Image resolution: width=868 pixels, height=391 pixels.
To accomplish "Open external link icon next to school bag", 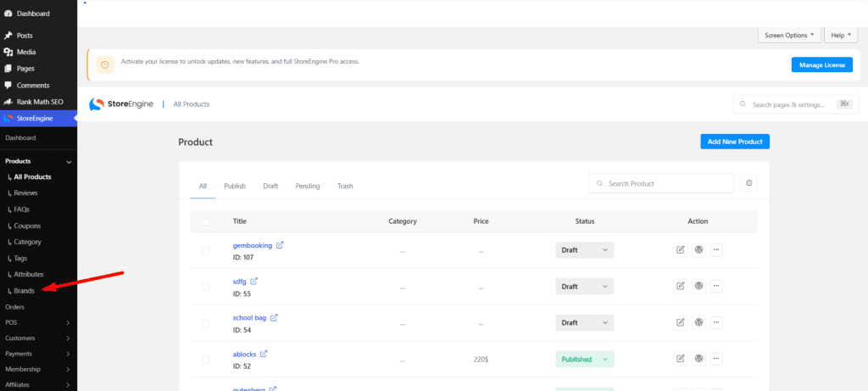I will (x=274, y=318).
